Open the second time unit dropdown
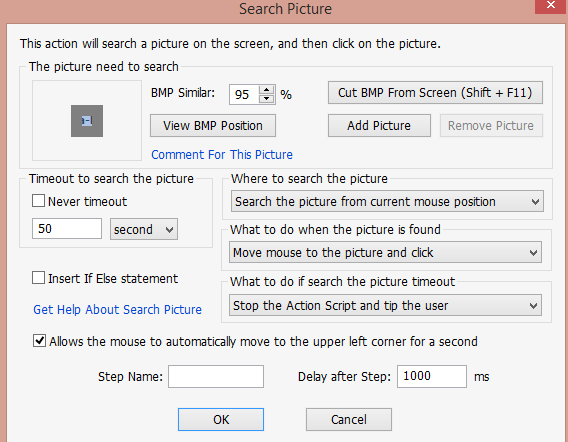Viewport: 568px width, 442px height. point(144,229)
